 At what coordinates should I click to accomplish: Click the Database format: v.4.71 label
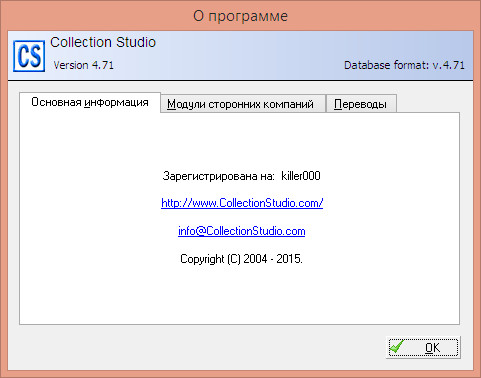tap(404, 65)
